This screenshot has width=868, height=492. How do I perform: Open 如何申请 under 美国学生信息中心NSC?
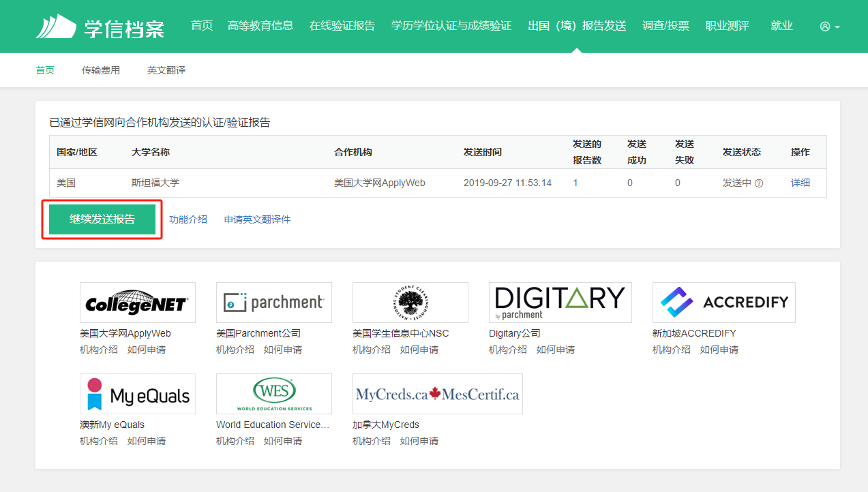[419, 350]
